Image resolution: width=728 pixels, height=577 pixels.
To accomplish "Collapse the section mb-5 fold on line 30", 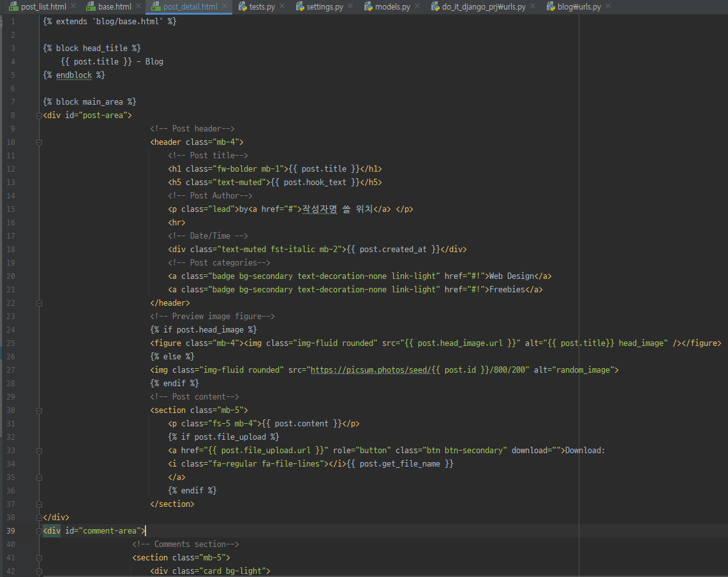I will point(39,410).
